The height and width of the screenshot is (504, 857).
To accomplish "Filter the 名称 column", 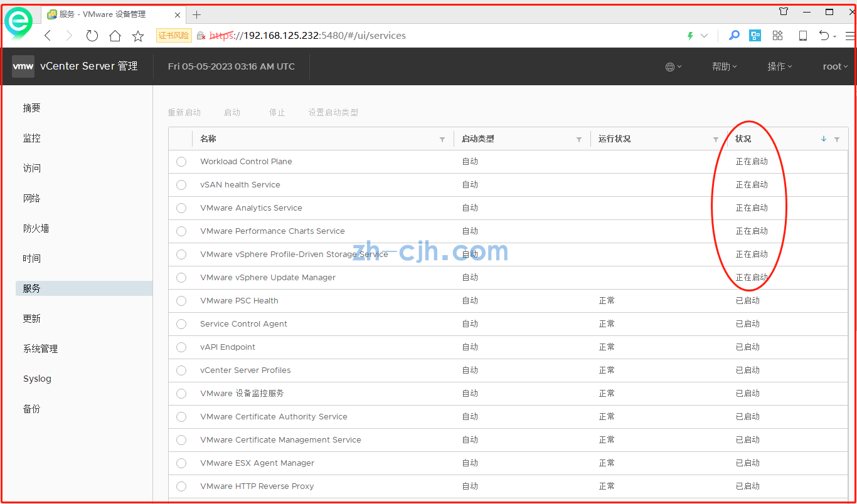I will (442, 139).
